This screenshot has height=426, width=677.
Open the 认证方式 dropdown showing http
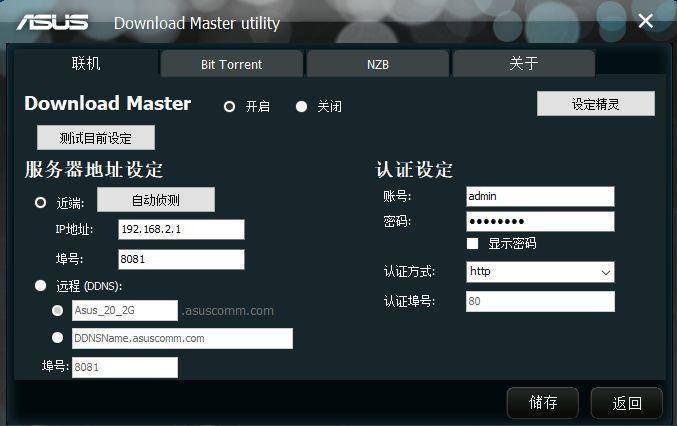tap(540, 272)
